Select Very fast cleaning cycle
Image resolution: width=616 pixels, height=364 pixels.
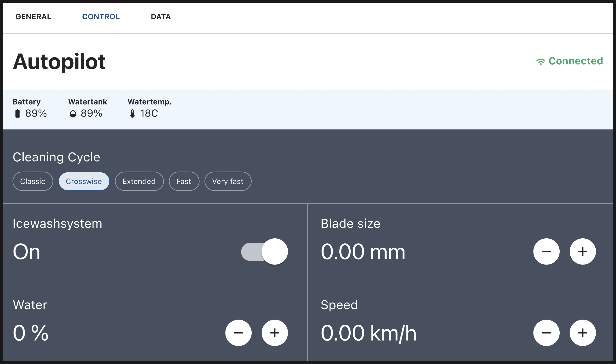coord(228,181)
